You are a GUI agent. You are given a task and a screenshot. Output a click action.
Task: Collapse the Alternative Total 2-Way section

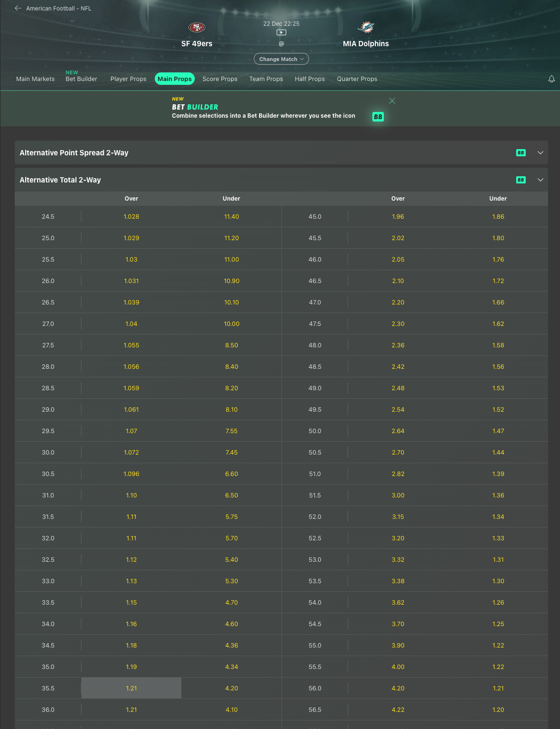pos(540,180)
